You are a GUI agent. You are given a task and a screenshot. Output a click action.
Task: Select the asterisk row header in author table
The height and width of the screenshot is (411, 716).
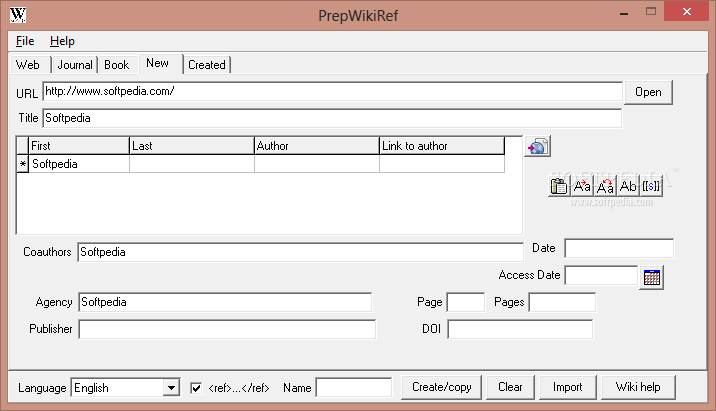tap(23, 164)
